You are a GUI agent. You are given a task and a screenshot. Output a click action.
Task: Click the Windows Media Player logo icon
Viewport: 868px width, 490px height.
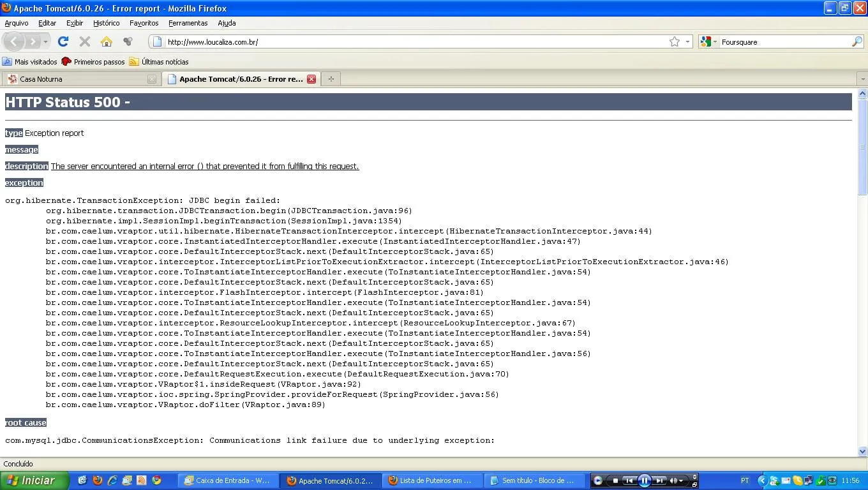pyautogui.click(x=598, y=480)
